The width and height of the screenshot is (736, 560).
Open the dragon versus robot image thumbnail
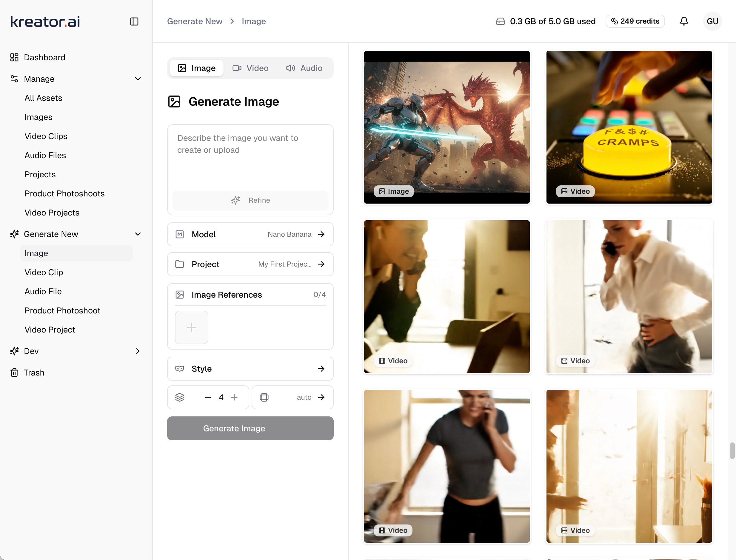[446, 127]
